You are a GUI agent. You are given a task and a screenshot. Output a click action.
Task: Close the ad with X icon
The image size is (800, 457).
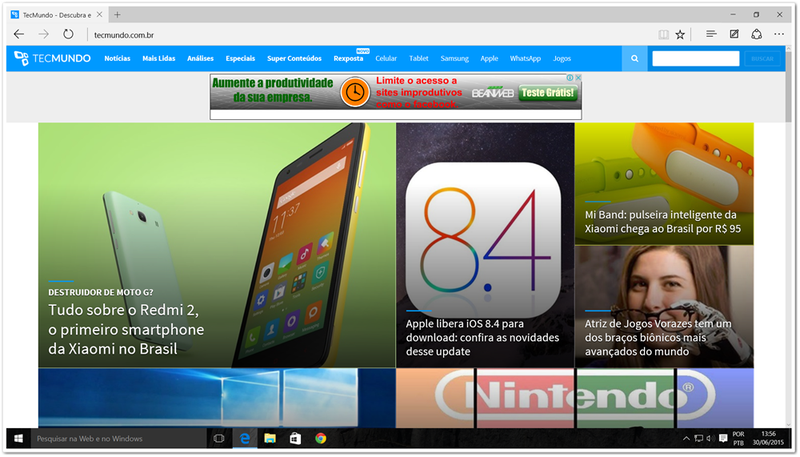[578, 78]
